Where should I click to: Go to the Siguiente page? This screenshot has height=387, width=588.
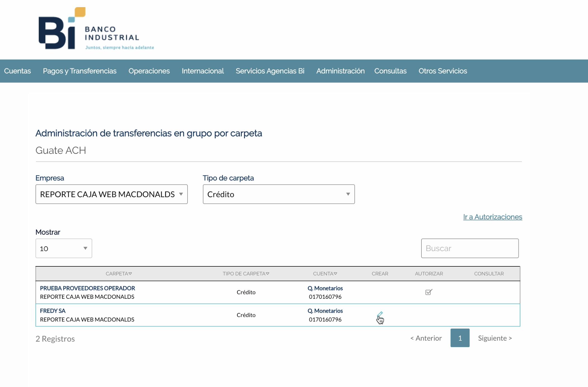point(495,338)
